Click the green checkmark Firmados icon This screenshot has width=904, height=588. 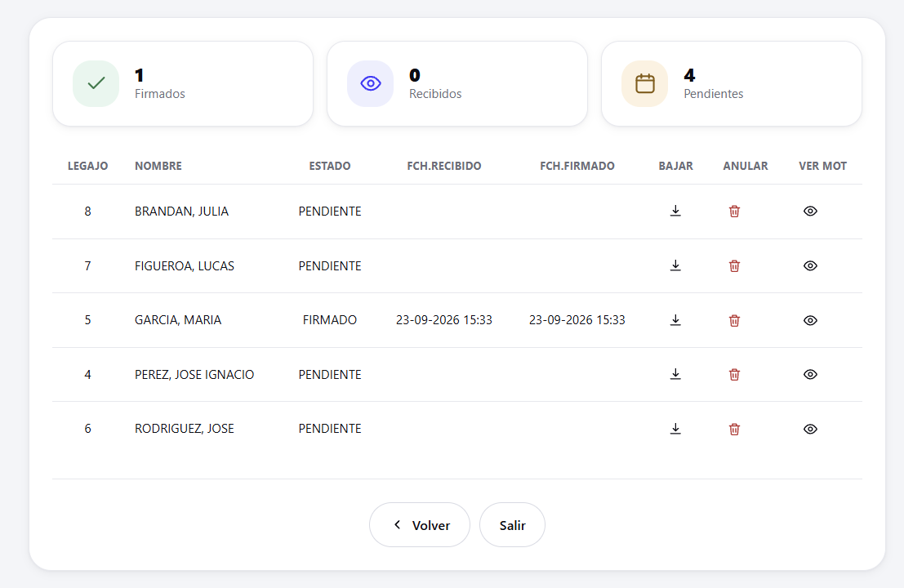click(x=96, y=83)
